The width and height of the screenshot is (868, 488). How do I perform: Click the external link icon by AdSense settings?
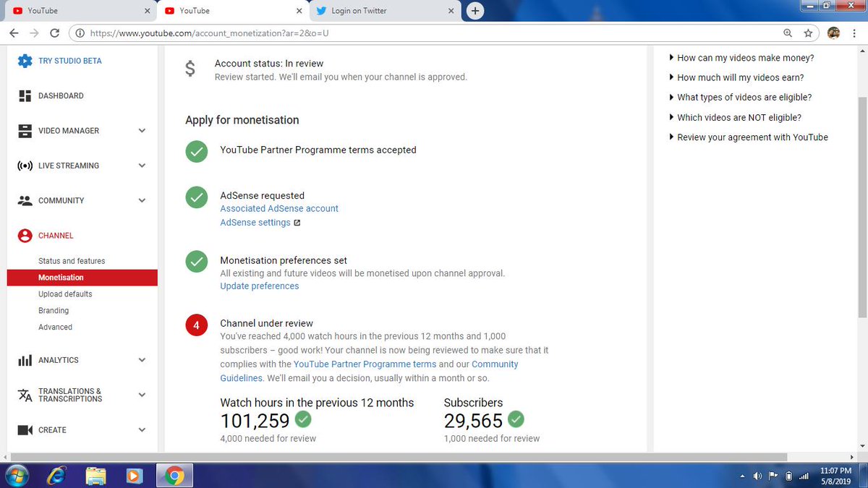coord(297,223)
